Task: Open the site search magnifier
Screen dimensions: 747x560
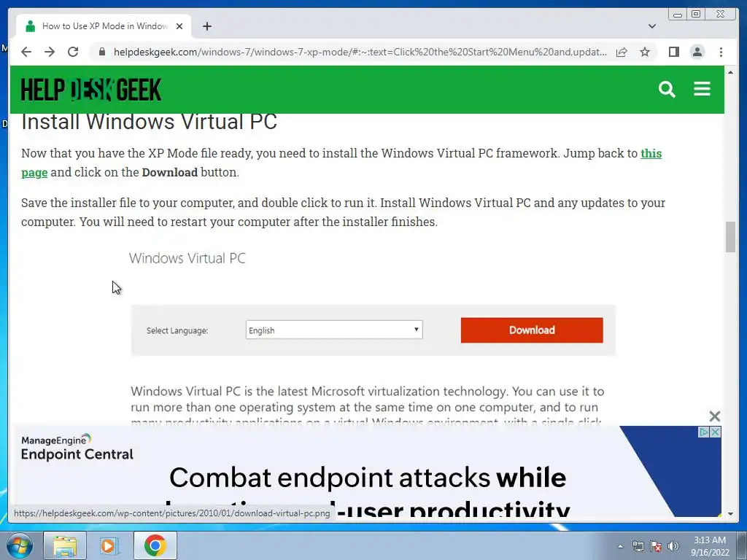Action: [667, 89]
